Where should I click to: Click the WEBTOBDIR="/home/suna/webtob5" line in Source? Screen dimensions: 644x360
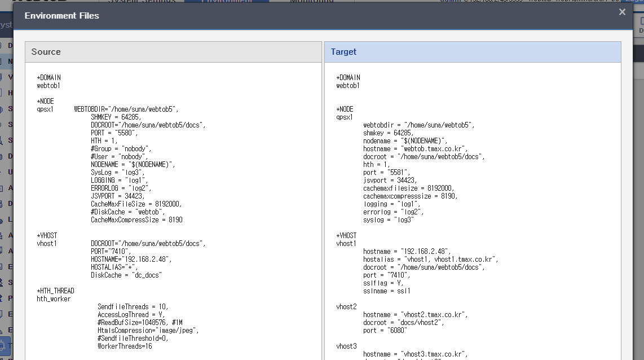click(x=126, y=109)
